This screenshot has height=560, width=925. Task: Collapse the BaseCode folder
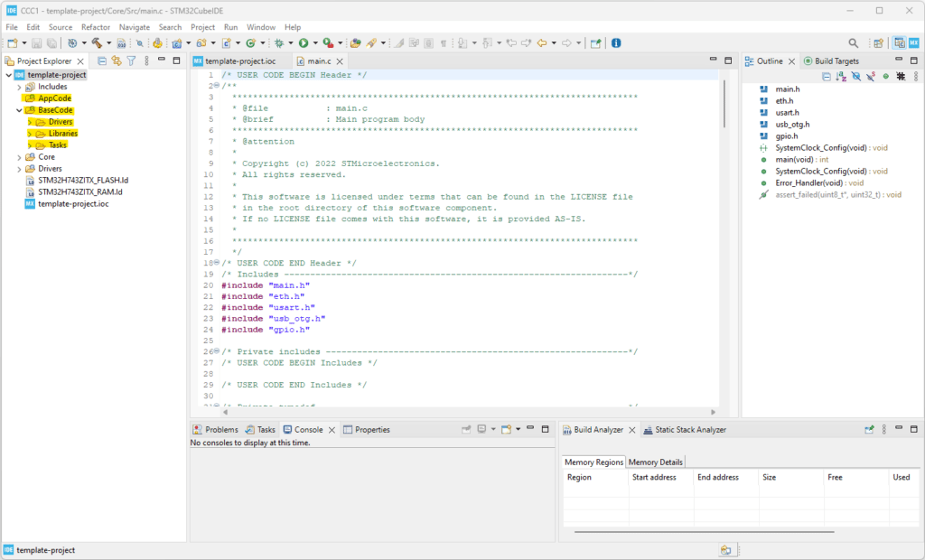tap(19, 110)
